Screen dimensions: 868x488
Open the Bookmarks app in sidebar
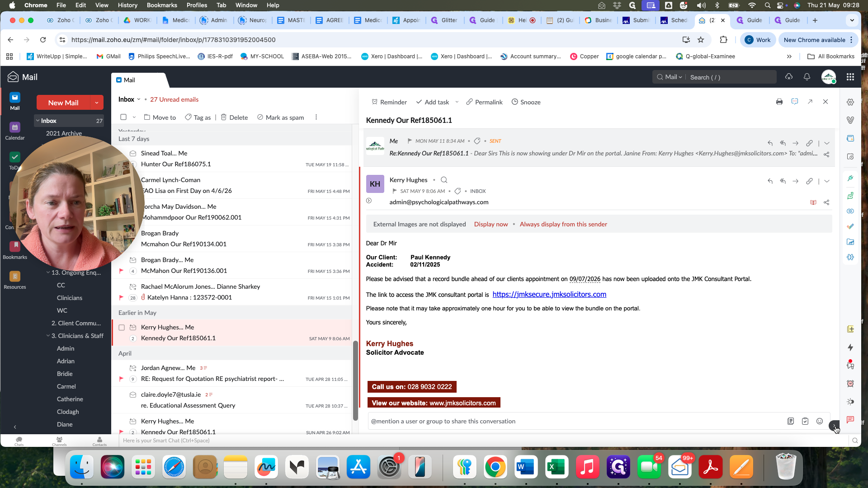tap(15, 251)
